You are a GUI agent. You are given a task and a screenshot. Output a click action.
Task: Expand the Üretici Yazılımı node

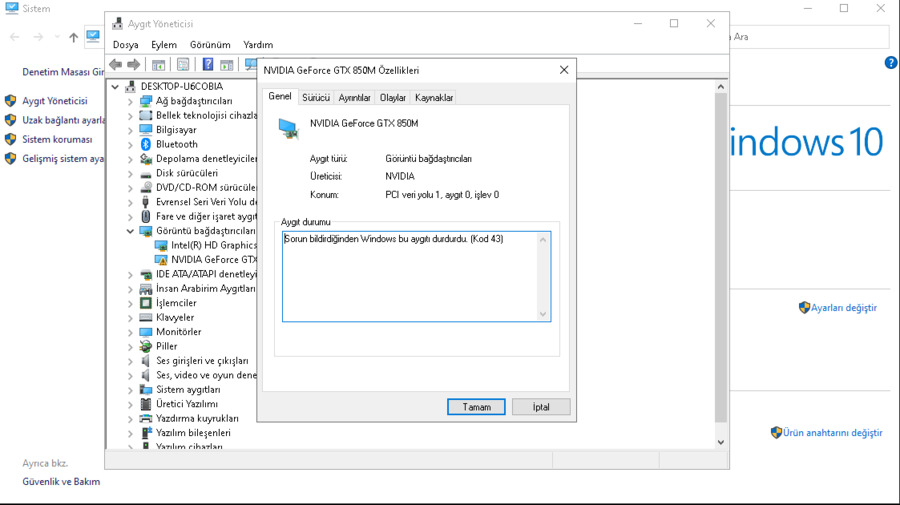(130, 404)
